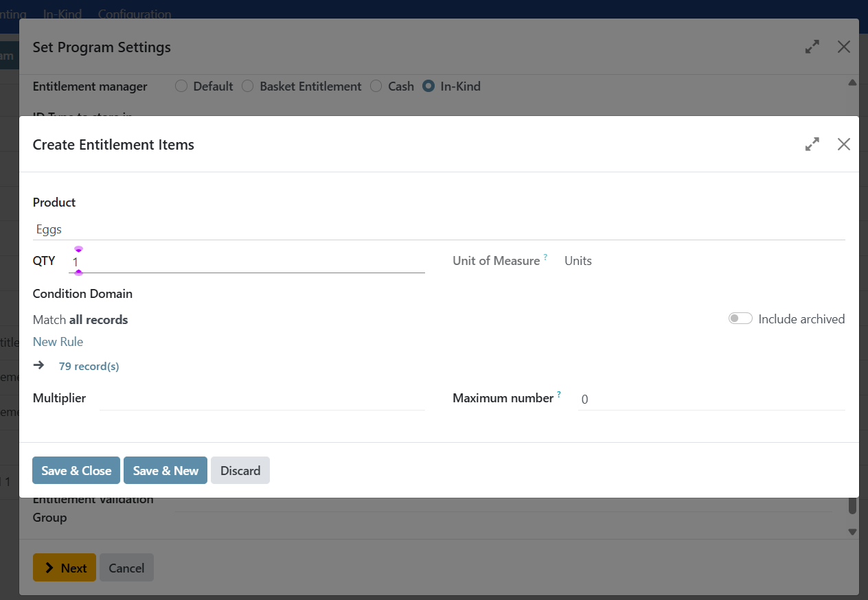Click the QTY input field
868x600 pixels.
(247, 262)
